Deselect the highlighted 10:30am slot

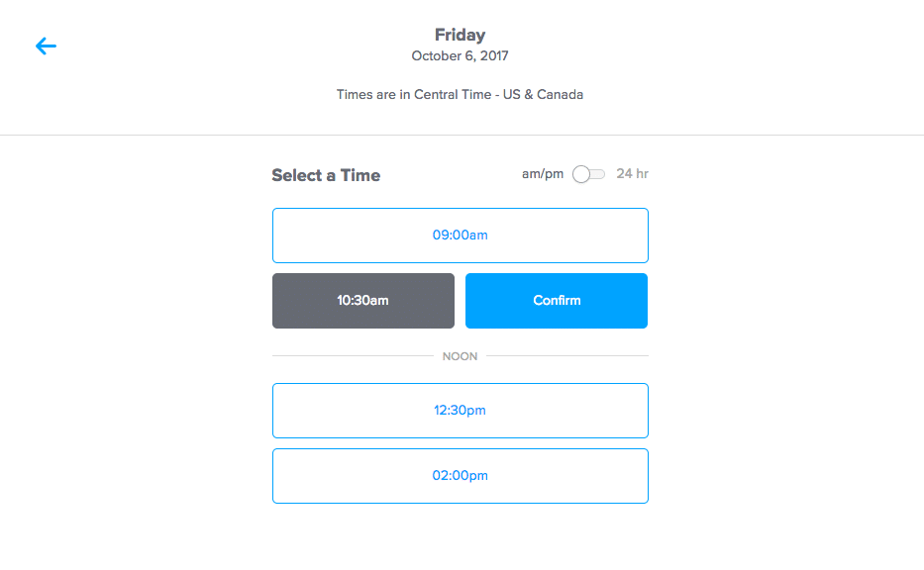pyautogui.click(x=362, y=300)
